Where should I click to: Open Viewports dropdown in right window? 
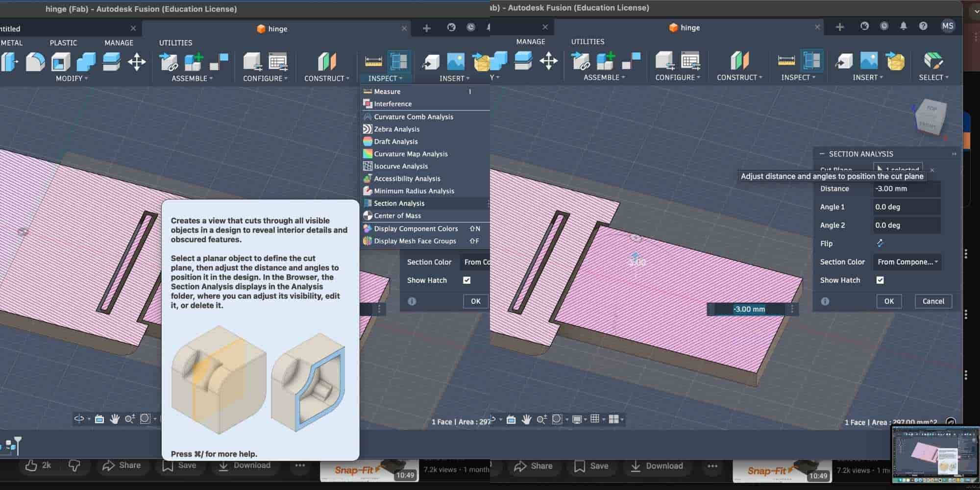(616, 419)
